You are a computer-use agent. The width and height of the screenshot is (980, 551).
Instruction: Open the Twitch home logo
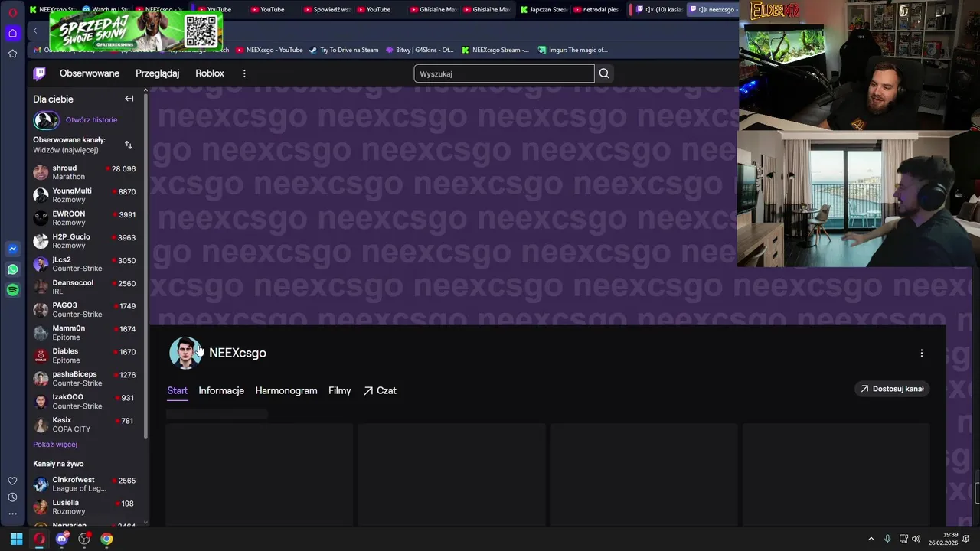click(39, 73)
